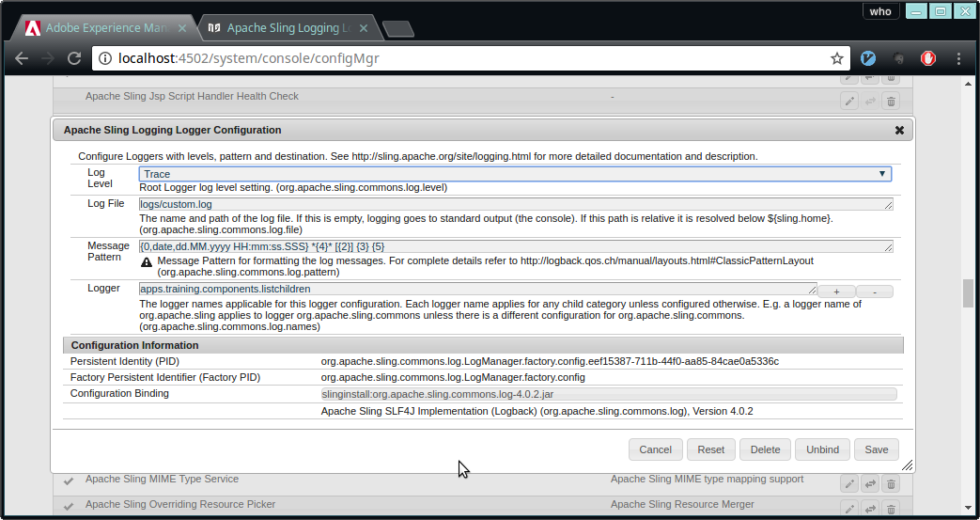
Task: Click into the Message Pattern field
Action: pos(516,246)
